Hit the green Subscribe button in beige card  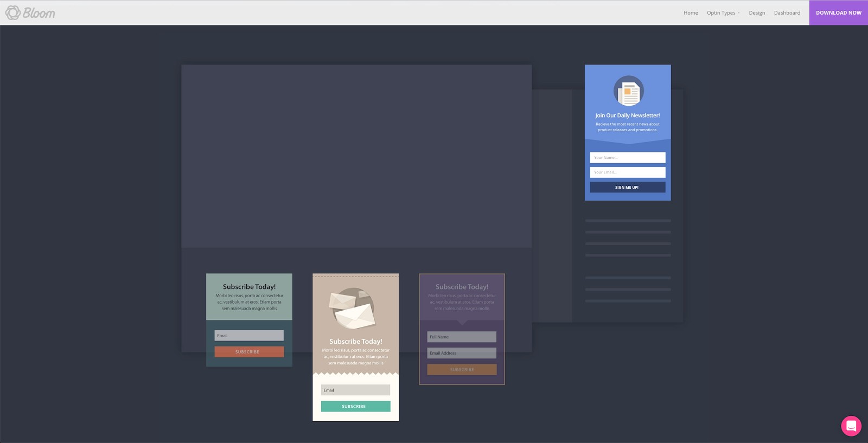point(355,406)
